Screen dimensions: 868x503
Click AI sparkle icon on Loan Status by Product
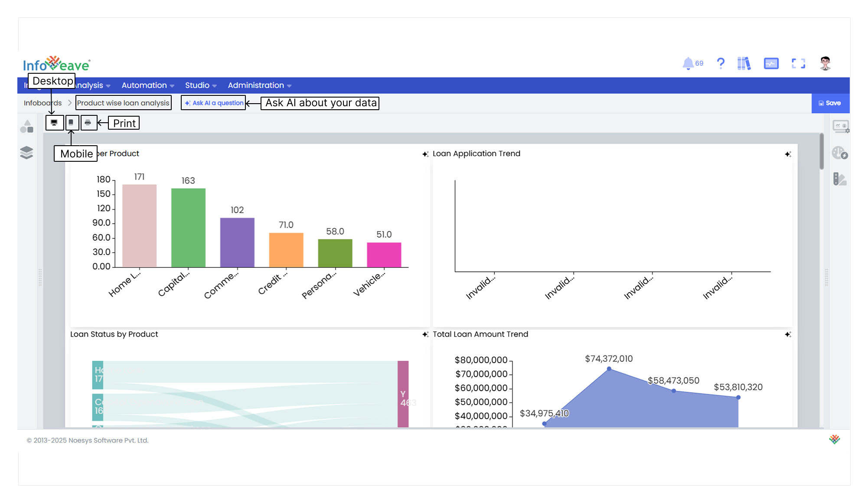coord(425,334)
